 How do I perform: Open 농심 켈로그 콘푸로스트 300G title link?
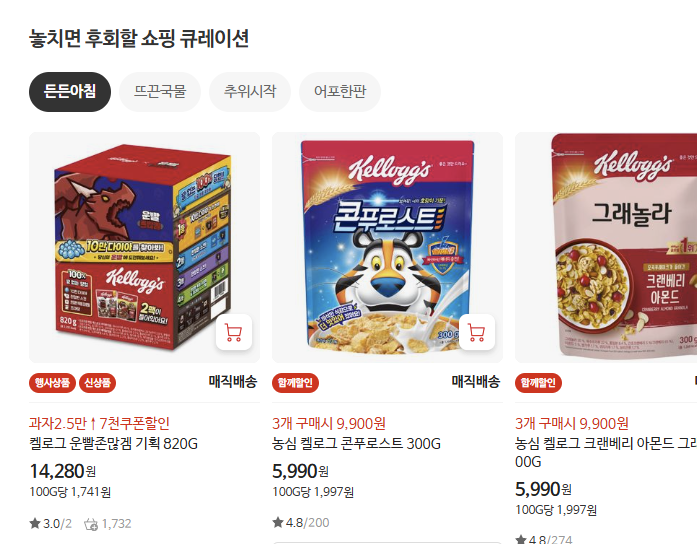(357, 444)
